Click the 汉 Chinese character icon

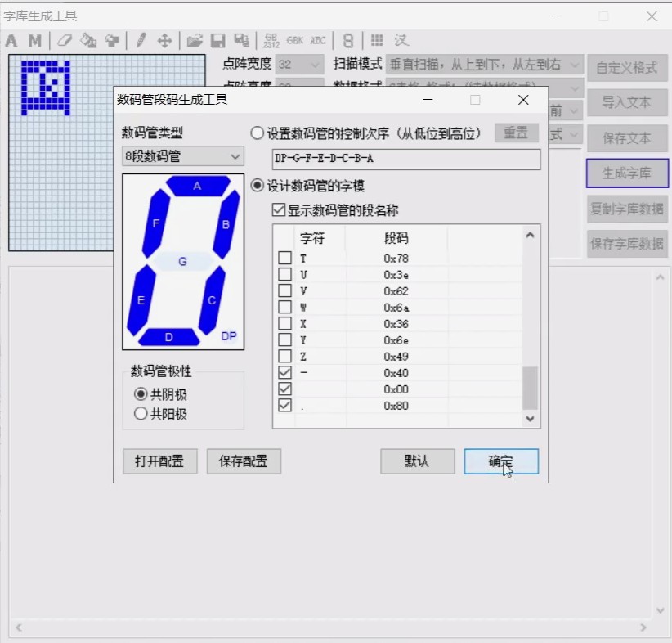tap(401, 40)
